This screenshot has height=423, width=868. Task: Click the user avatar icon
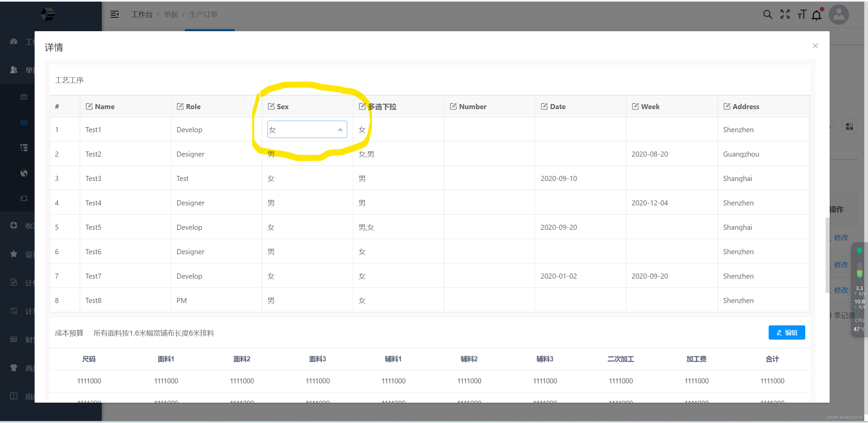(x=839, y=15)
